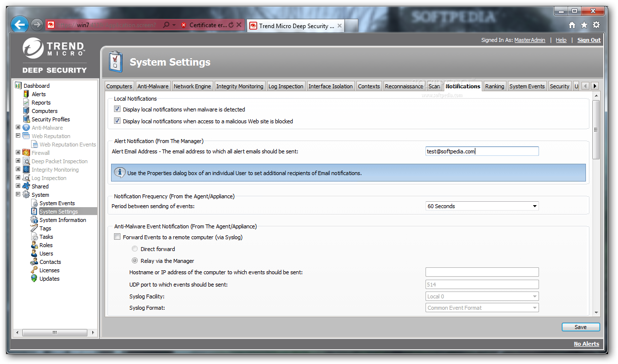Select the Anti-Malware tree icon
The width and height of the screenshot is (618, 364).
pyautogui.click(x=26, y=128)
